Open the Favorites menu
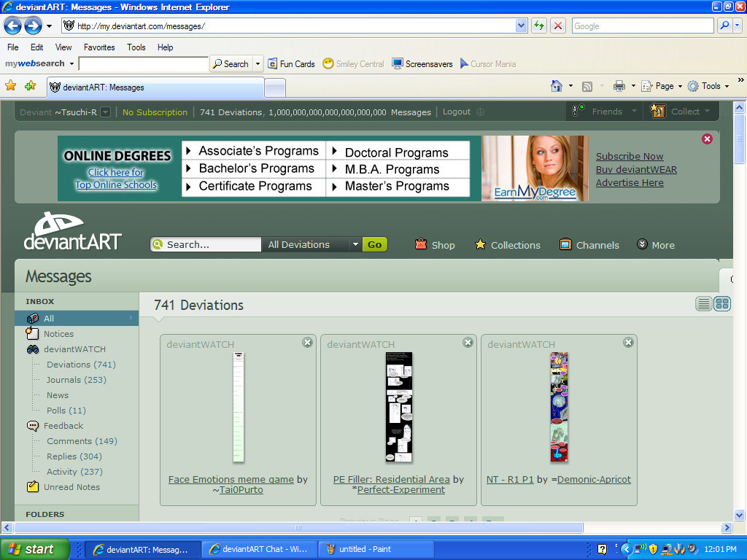 (99, 47)
